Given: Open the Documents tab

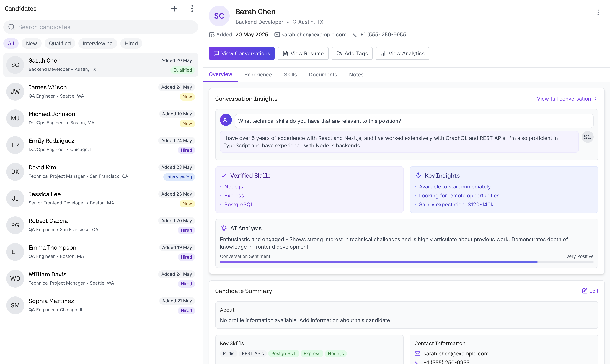Looking at the screenshot, I should pyautogui.click(x=323, y=75).
